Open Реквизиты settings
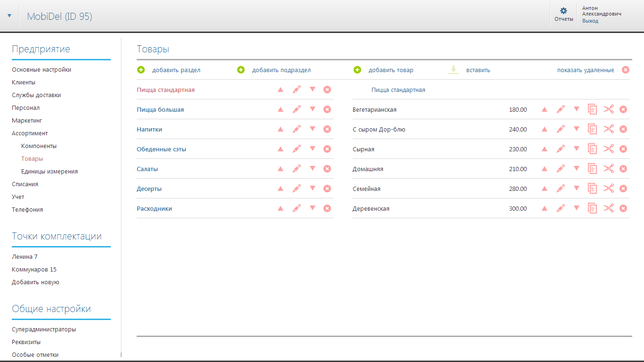This screenshot has width=644, height=362. click(x=26, y=342)
